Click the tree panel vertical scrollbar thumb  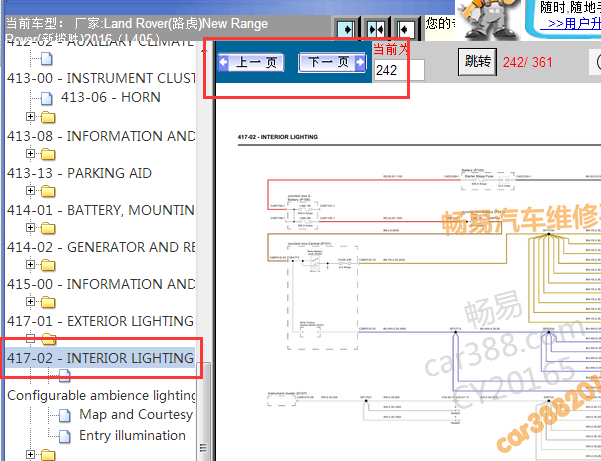pos(203,412)
